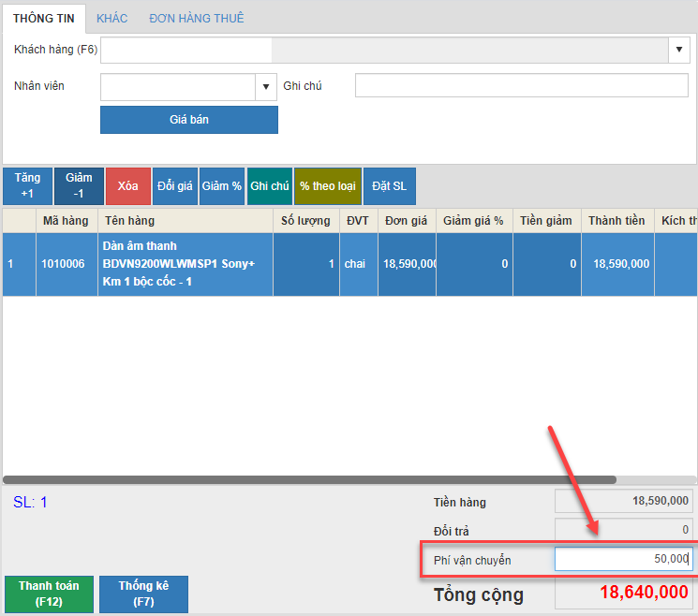Image resolution: width=698 pixels, height=616 pixels.
Task: Expand the Khách hàng dropdown arrow
Action: pyautogui.click(x=679, y=50)
